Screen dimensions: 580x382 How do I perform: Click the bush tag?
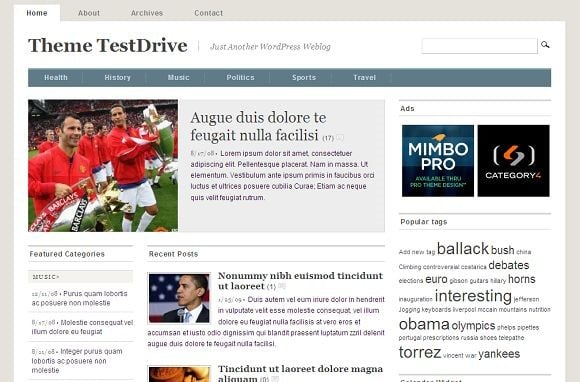point(502,250)
